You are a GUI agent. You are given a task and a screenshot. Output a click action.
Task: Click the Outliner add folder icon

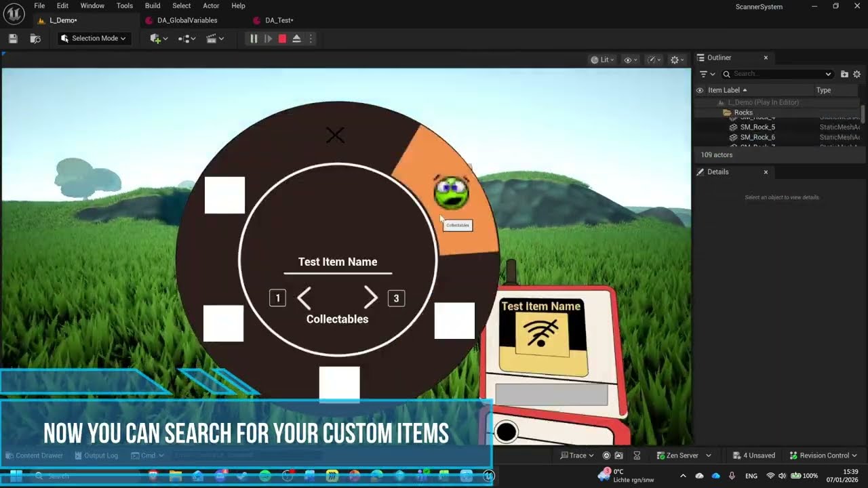pyautogui.click(x=844, y=74)
